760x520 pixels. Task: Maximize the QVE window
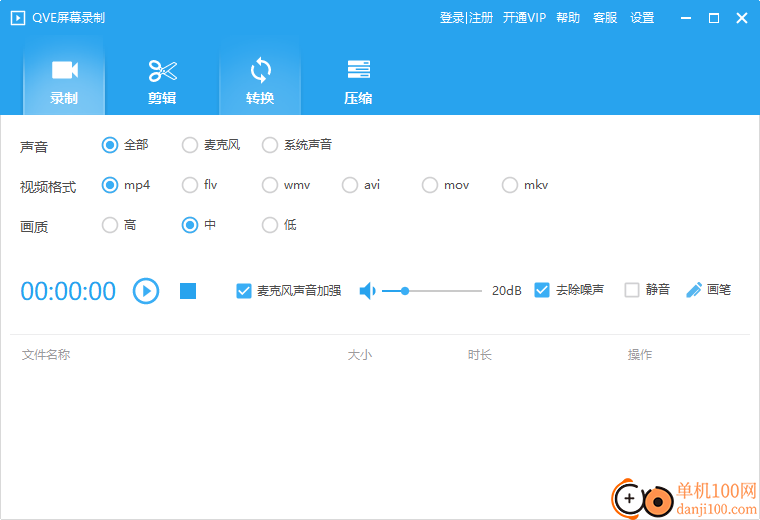[713, 18]
